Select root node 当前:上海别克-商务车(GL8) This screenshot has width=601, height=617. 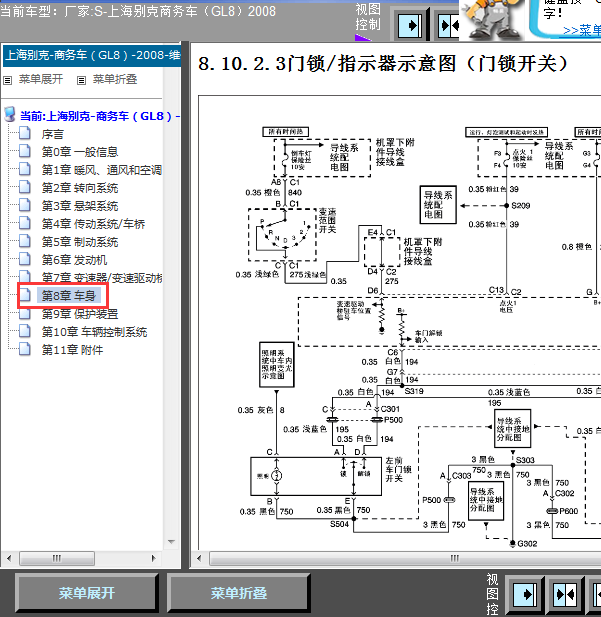click(x=99, y=116)
